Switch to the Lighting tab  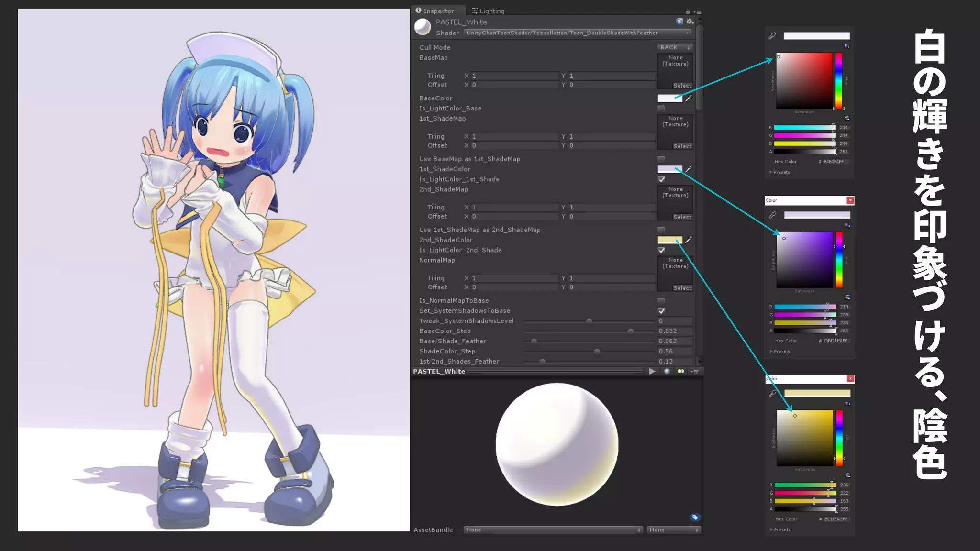tap(488, 11)
